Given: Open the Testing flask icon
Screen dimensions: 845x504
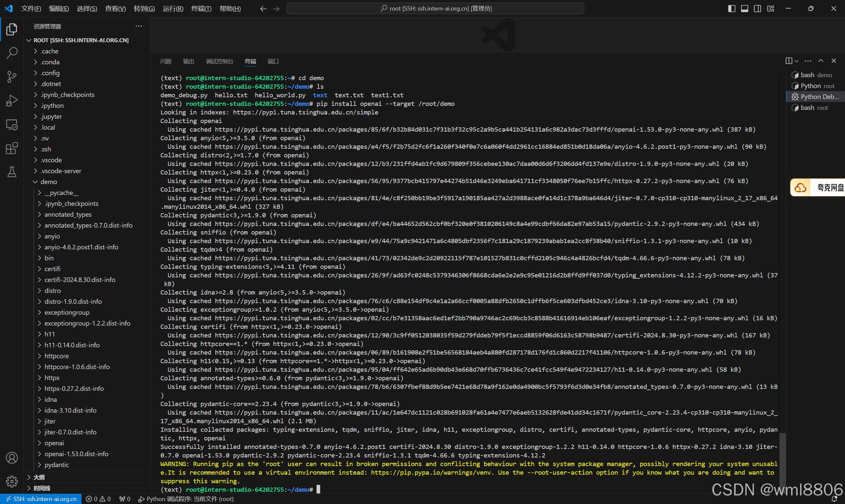Looking at the screenshot, I should pos(12,172).
